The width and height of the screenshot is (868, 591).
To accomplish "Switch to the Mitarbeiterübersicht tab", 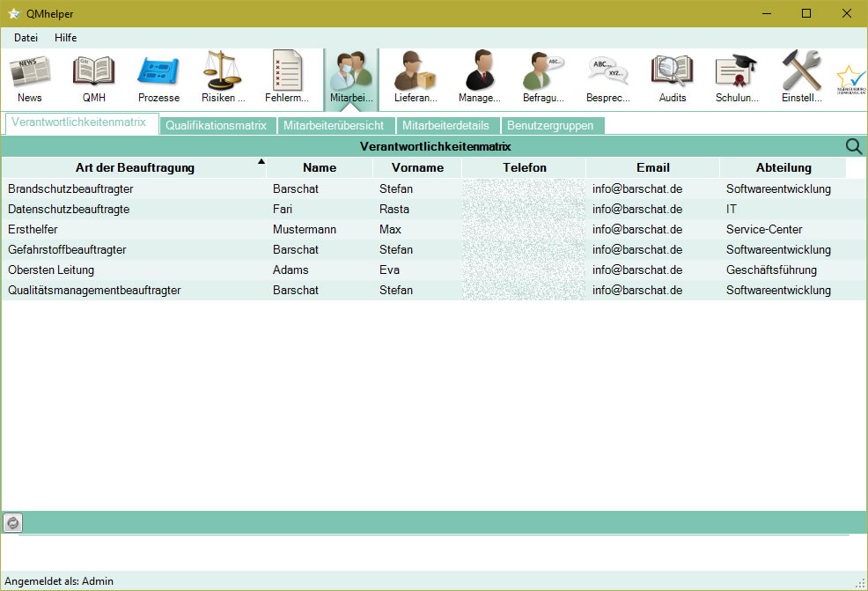I will tap(334, 126).
